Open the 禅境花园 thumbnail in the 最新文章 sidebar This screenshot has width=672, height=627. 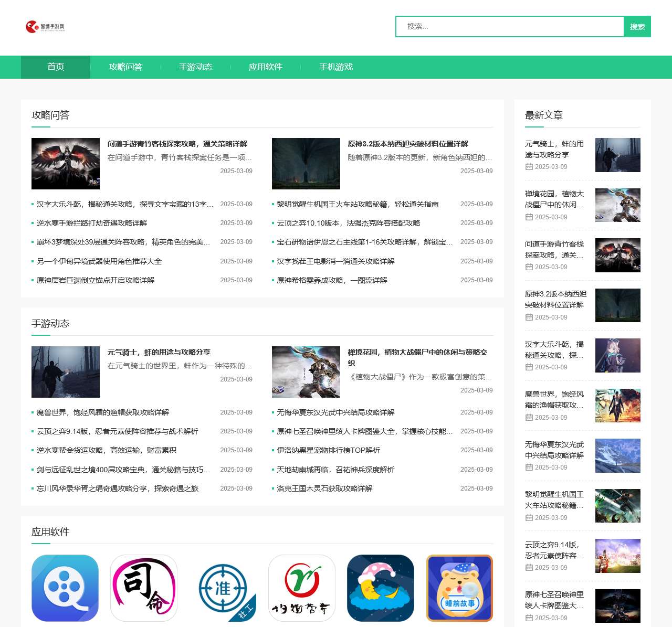[x=618, y=205]
